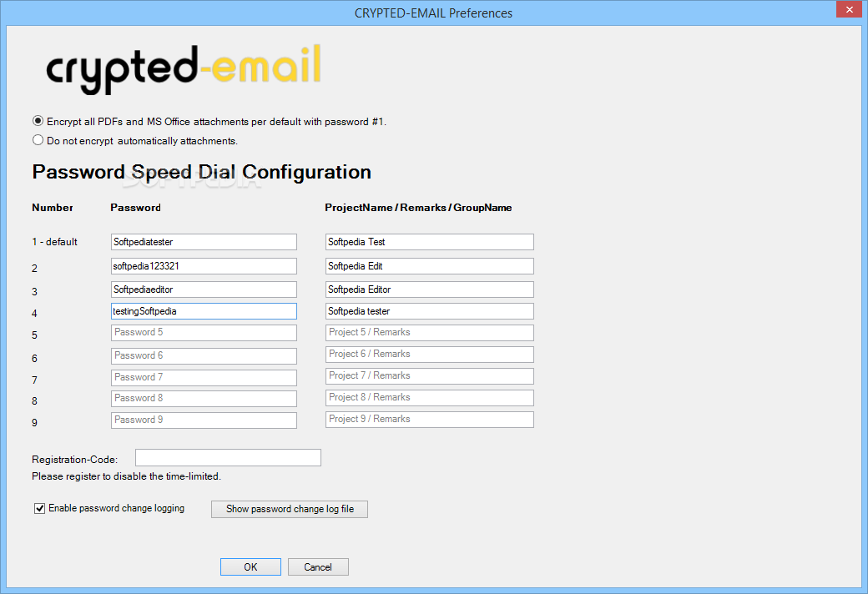Focus the empty 'Password 7' field

204,378
